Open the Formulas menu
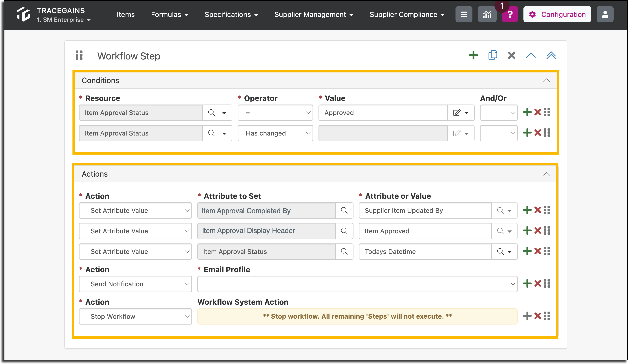 [x=169, y=14]
